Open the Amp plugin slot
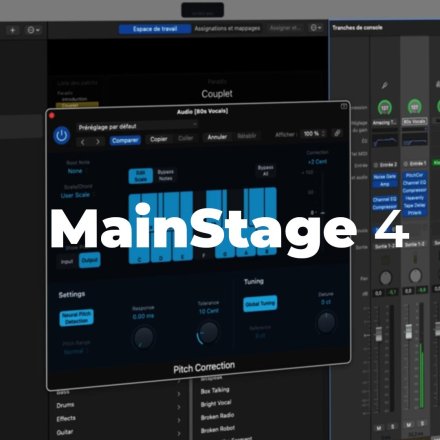 click(385, 184)
